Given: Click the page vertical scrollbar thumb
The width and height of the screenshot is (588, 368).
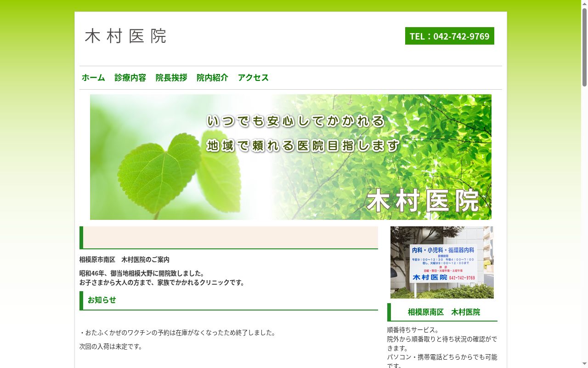Looking at the screenshot, I should click(584, 47).
